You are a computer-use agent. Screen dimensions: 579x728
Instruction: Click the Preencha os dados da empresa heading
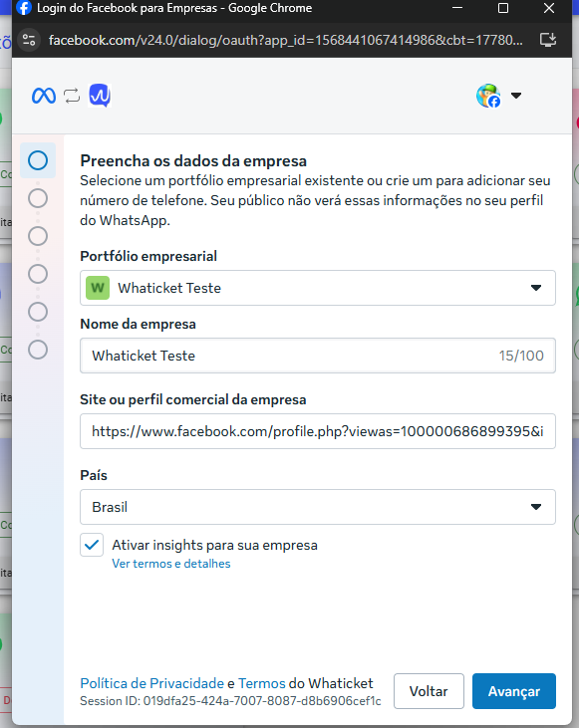pyautogui.click(x=193, y=160)
